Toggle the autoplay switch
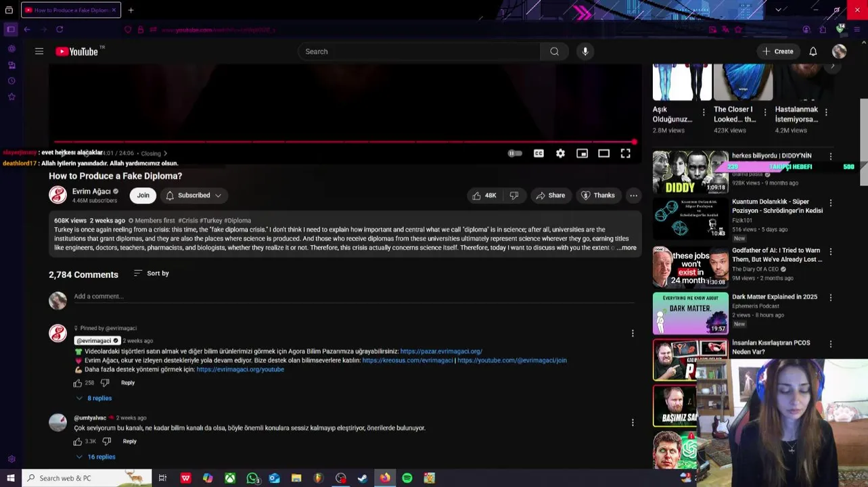 tap(515, 154)
